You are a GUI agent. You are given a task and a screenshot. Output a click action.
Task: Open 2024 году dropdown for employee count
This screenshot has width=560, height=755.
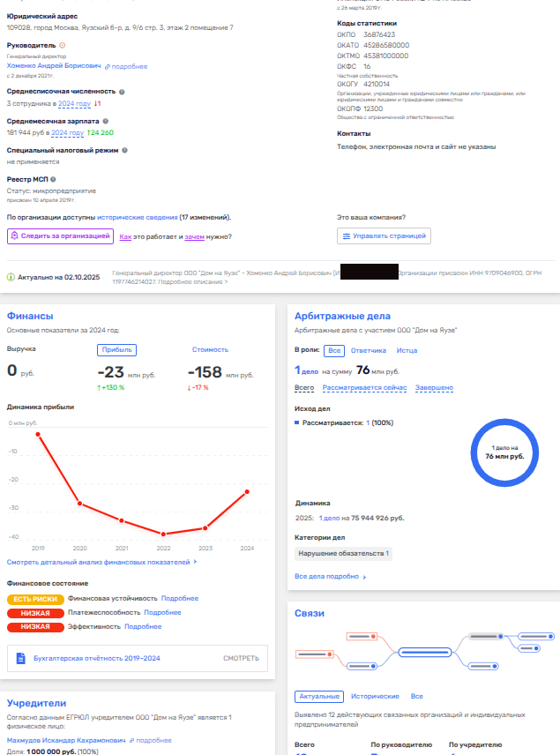(x=75, y=103)
